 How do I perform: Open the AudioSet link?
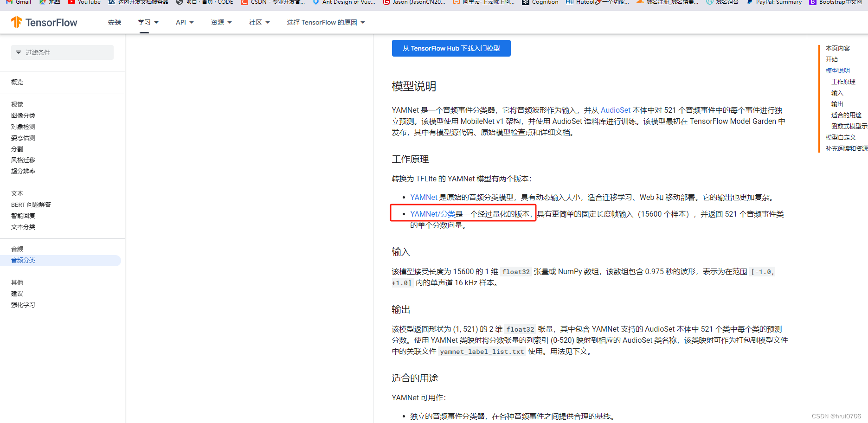point(615,110)
